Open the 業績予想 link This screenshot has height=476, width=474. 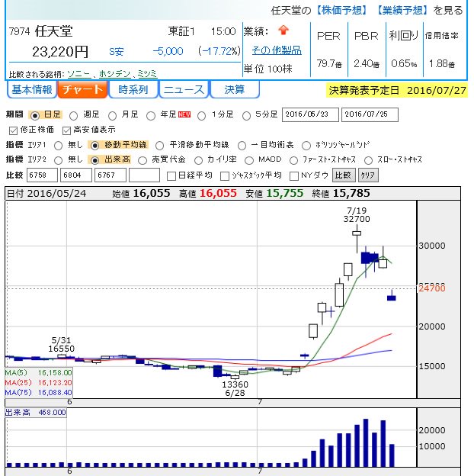(x=402, y=11)
